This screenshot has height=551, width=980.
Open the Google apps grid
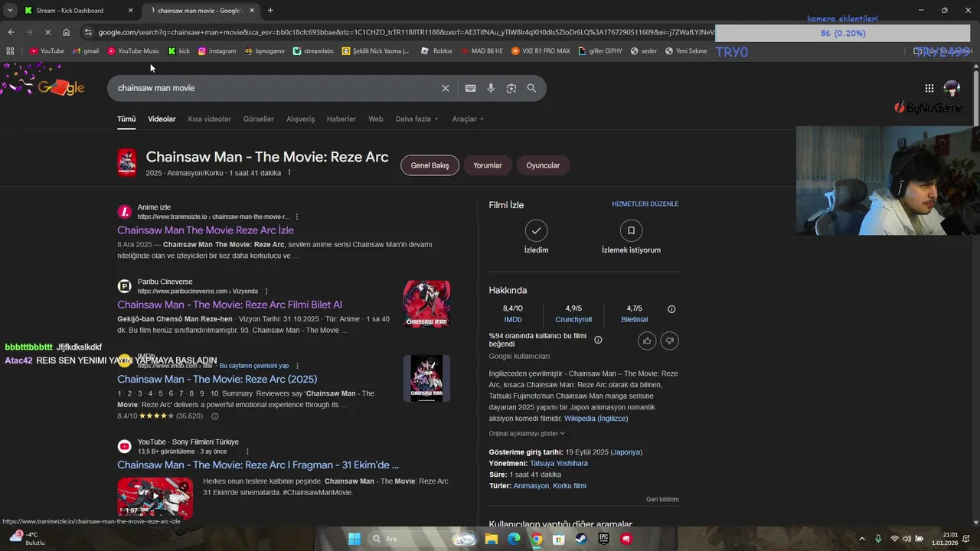click(x=929, y=88)
